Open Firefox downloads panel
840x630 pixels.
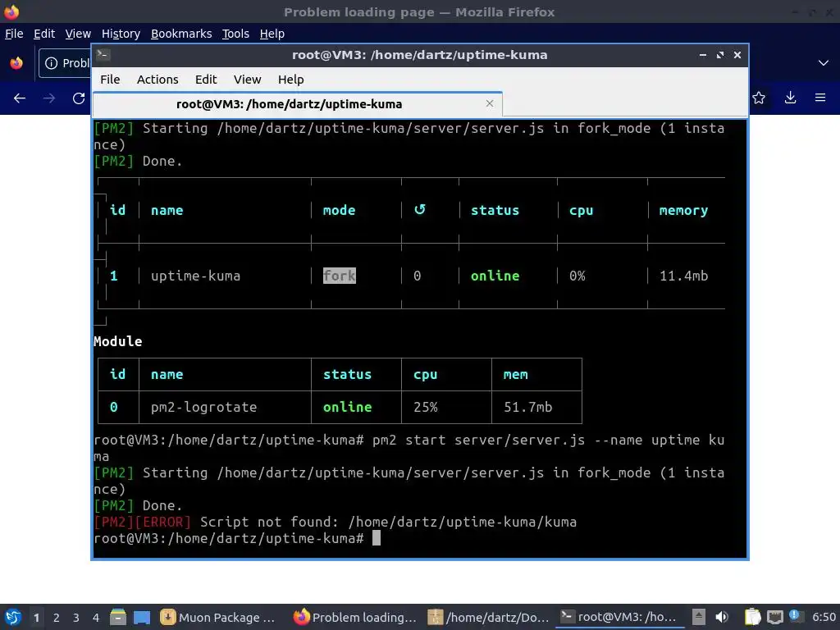(790, 98)
